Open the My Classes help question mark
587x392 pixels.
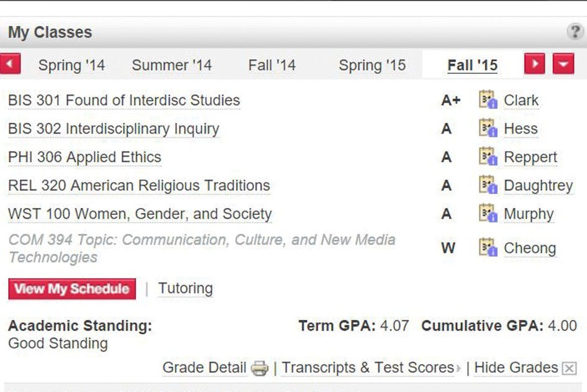point(575,32)
